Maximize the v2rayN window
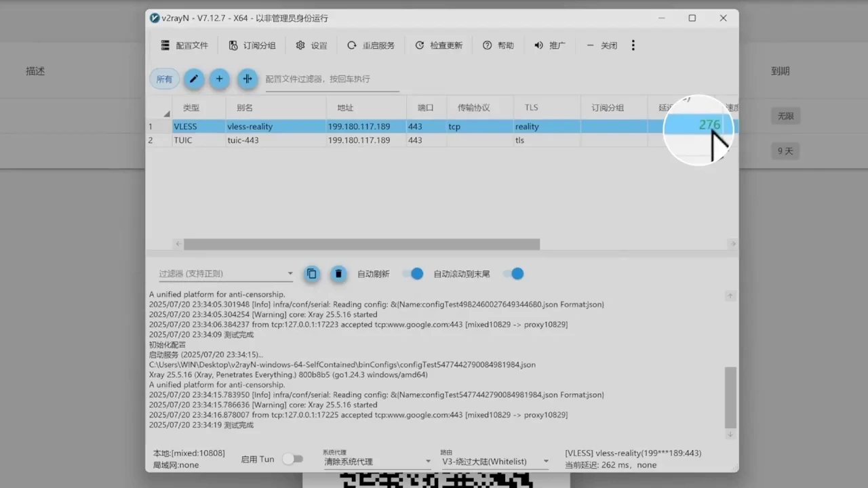The height and width of the screenshot is (488, 868). (x=692, y=18)
